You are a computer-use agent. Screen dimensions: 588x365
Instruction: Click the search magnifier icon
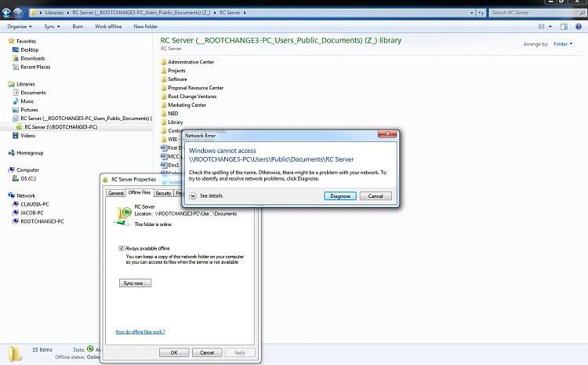[x=582, y=13]
